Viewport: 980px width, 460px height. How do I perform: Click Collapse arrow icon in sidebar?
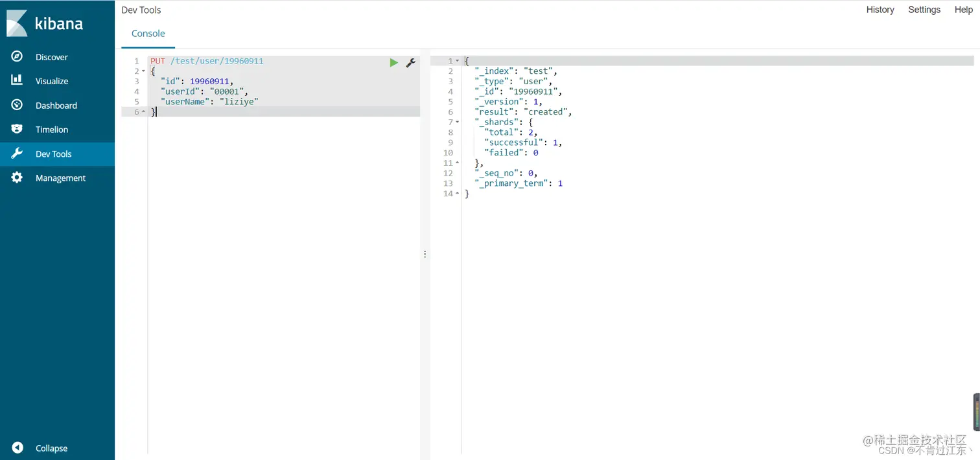[x=17, y=448]
